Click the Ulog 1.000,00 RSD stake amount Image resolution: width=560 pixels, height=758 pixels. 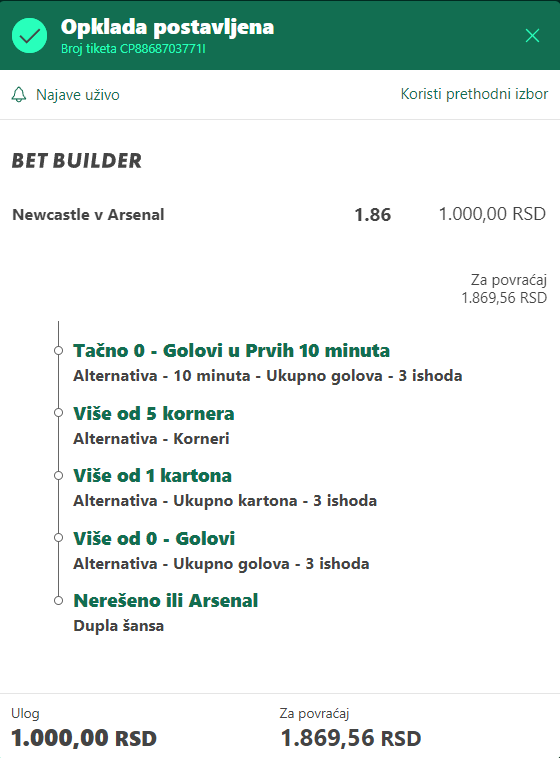click(84, 738)
